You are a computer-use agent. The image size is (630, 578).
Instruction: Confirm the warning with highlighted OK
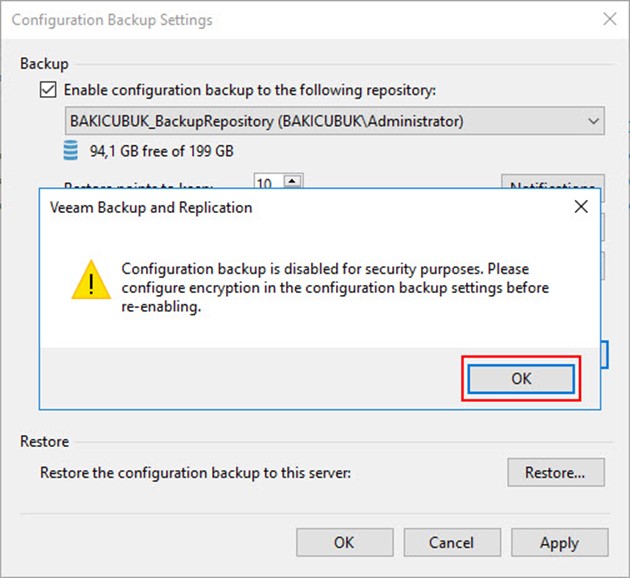521,378
